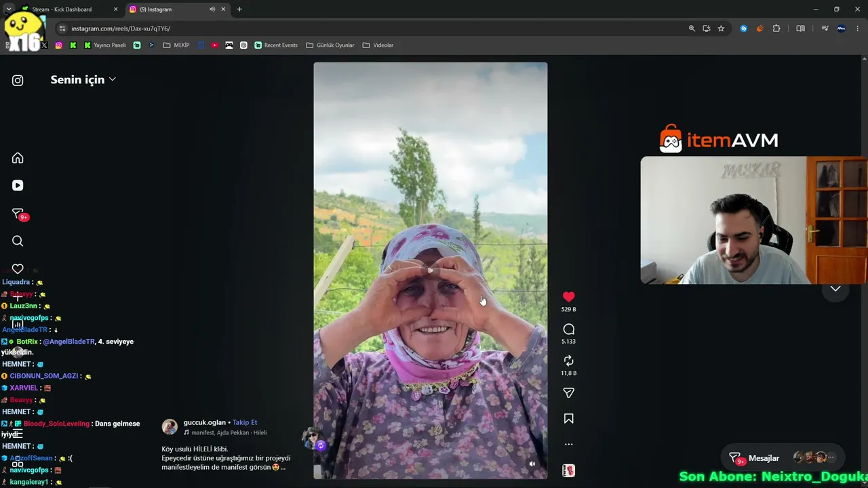Open the orange browser extension icon

[x=760, y=28]
